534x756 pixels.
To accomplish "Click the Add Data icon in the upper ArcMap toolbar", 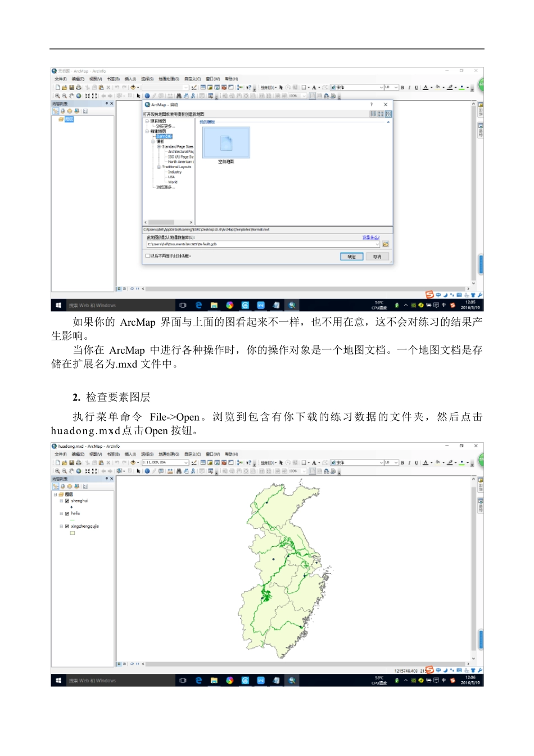I will 133,87.
